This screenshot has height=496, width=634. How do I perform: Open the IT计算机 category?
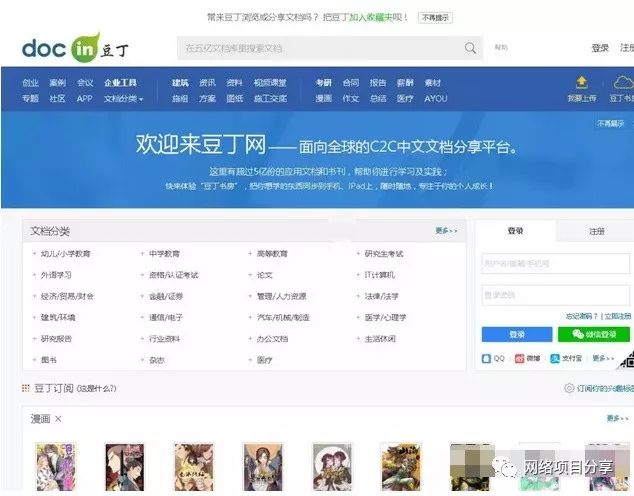pos(380,275)
